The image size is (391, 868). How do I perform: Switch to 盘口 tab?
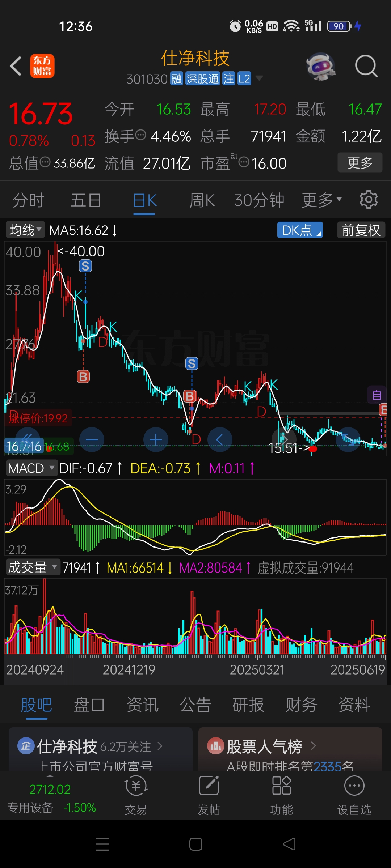click(89, 705)
